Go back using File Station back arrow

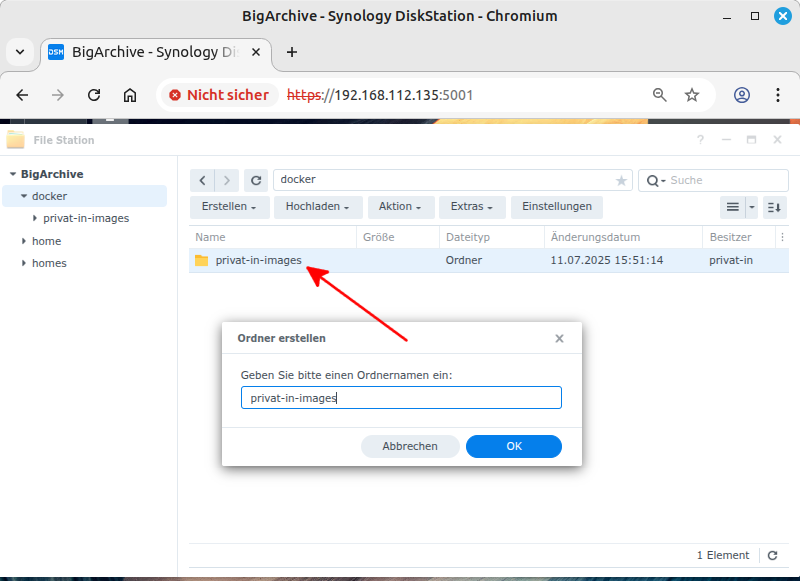[x=203, y=180]
